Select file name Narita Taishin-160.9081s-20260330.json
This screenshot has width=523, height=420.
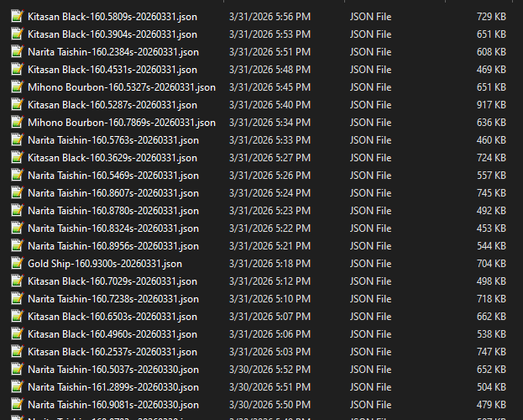(113, 405)
